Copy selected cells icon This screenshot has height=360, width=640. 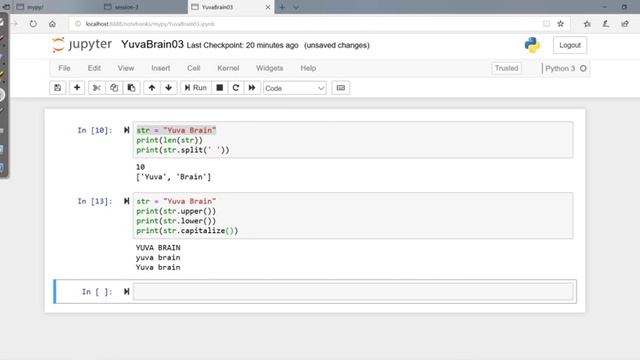pos(114,88)
